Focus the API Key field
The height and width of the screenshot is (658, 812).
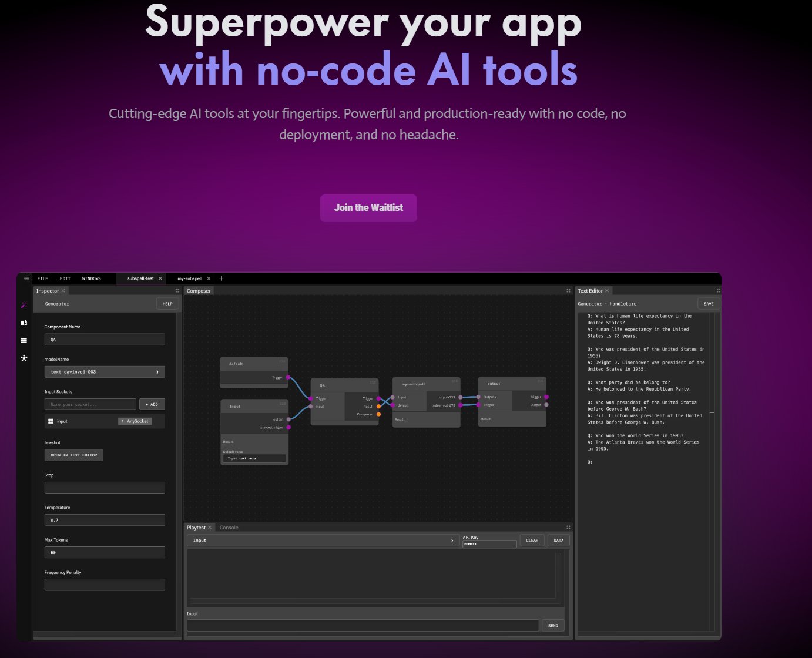(x=489, y=544)
